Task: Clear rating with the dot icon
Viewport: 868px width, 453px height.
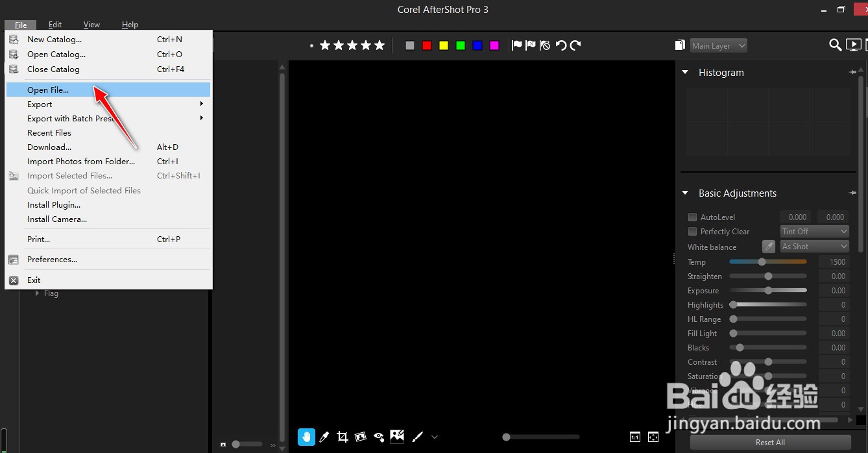Action: click(x=312, y=45)
